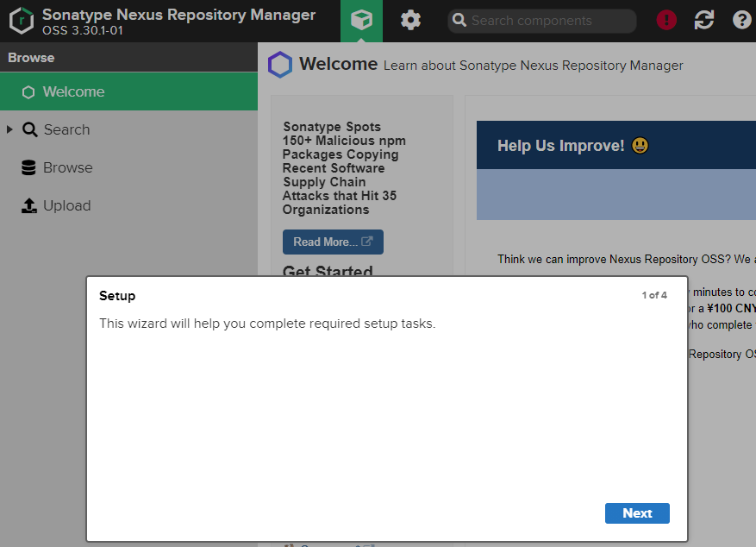Click the wizard description text
756x547 pixels.
click(x=267, y=324)
